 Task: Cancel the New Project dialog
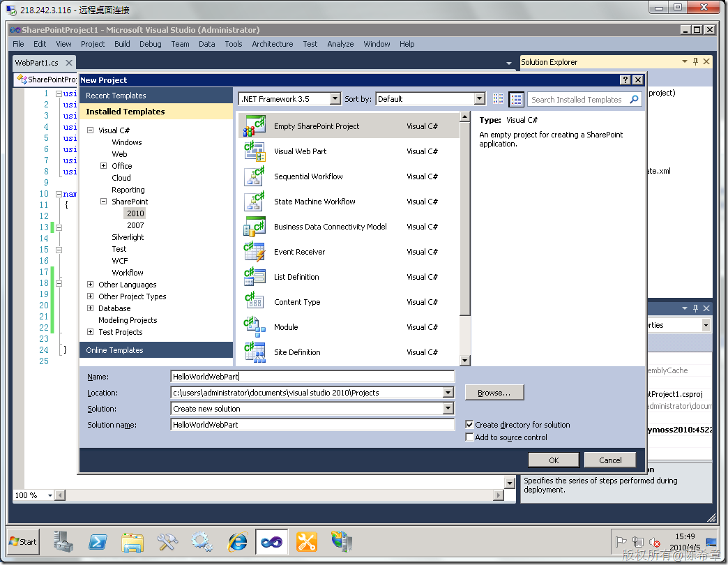(x=610, y=460)
